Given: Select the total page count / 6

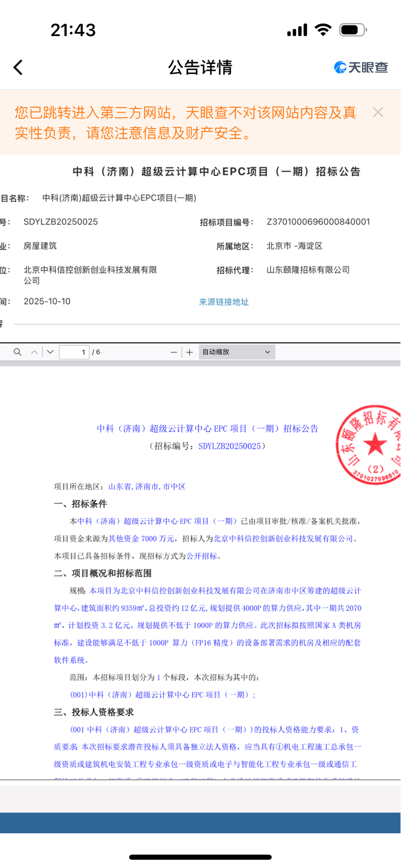Looking at the screenshot, I should [96, 352].
